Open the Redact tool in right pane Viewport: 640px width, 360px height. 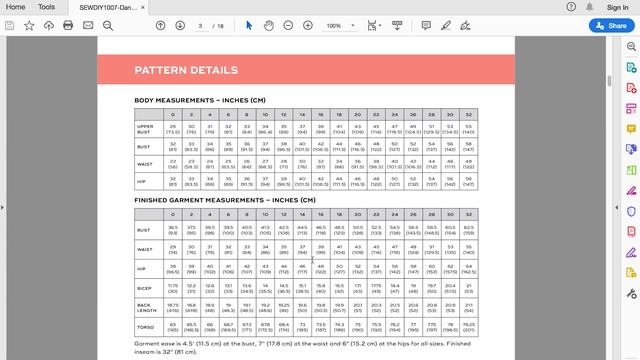(631, 191)
